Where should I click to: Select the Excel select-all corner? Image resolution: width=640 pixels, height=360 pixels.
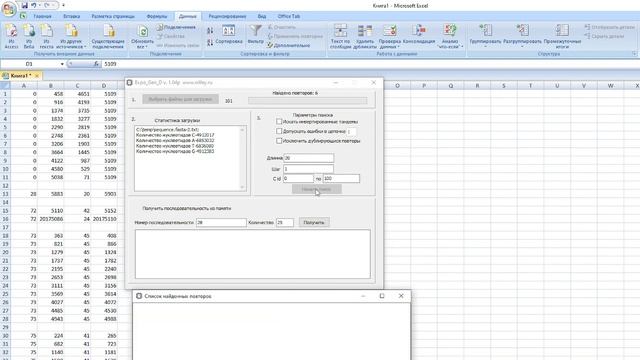(5, 85)
